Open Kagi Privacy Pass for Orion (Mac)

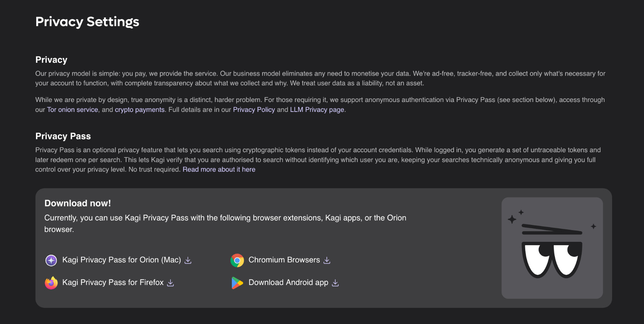point(122,260)
